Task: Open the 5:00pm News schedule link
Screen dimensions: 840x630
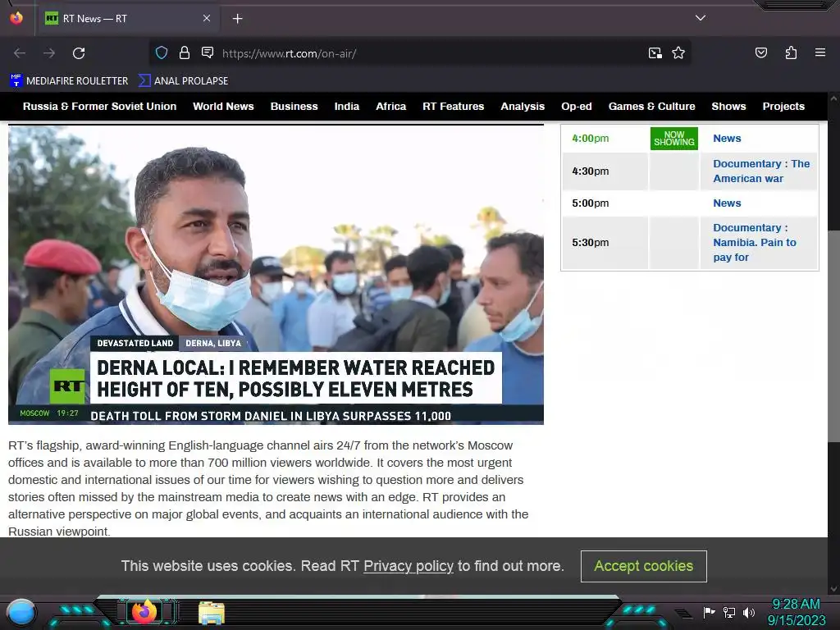Action: 727,203
